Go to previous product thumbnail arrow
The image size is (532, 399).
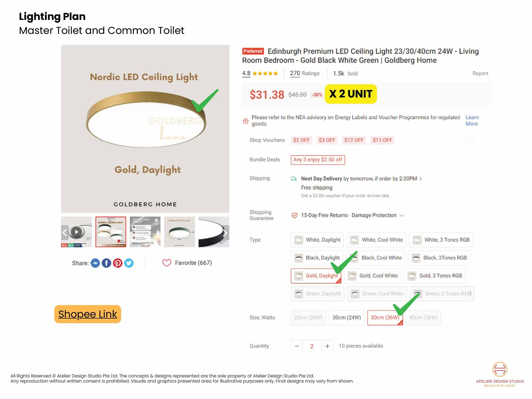[65, 232]
